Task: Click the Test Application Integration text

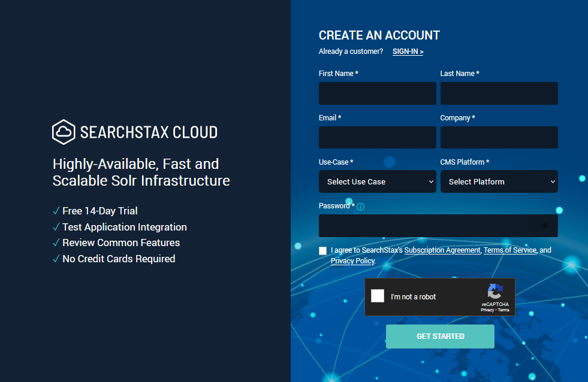Action: coord(125,227)
